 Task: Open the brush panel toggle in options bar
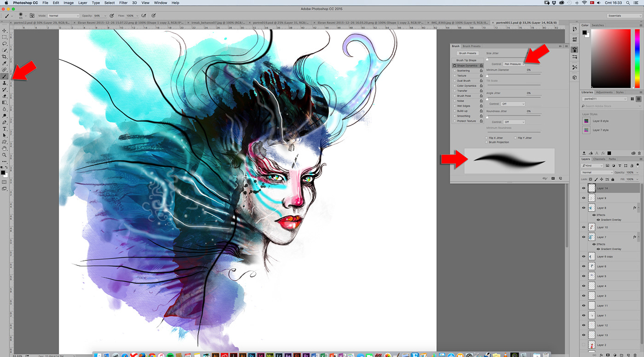[32, 16]
